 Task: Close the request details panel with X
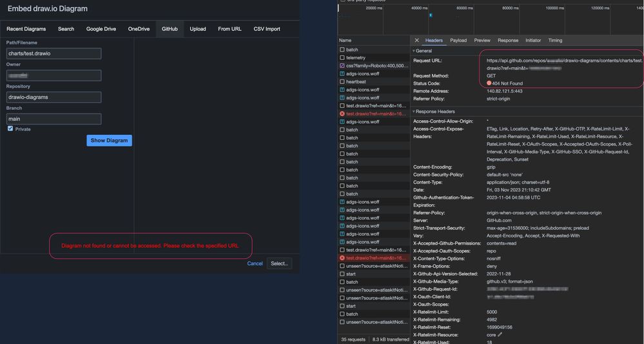coord(416,40)
